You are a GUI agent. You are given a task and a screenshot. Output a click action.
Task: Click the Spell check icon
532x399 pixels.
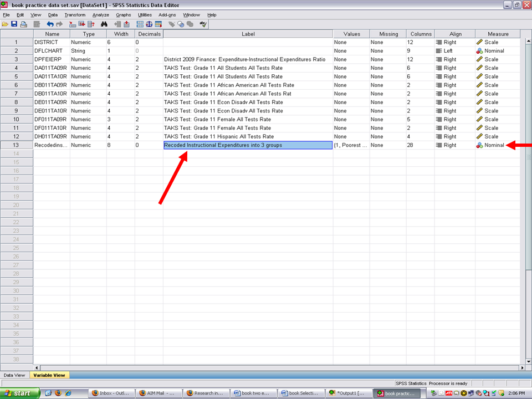[x=203, y=24]
